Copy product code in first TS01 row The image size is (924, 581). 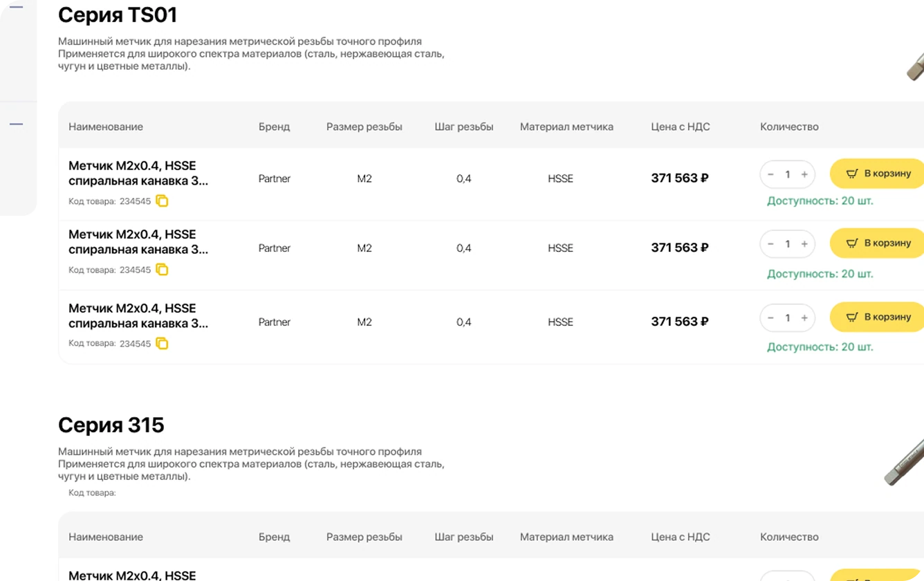pos(162,201)
